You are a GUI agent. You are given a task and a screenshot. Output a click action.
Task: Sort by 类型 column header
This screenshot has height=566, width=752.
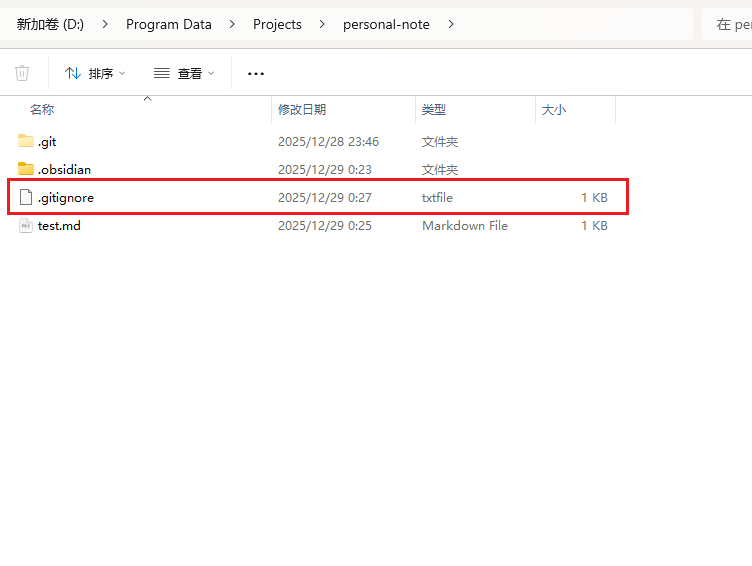pyautogui.click(x=434, y=110)
